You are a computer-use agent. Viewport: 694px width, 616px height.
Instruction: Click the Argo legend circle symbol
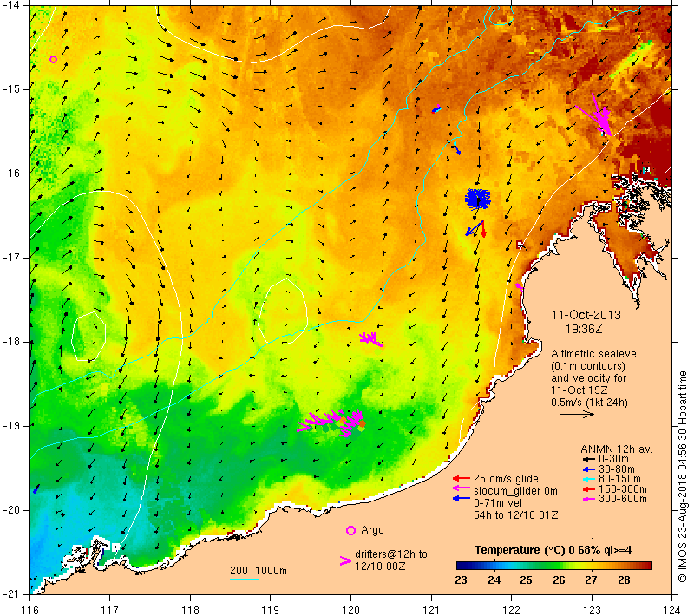(350, 530)
